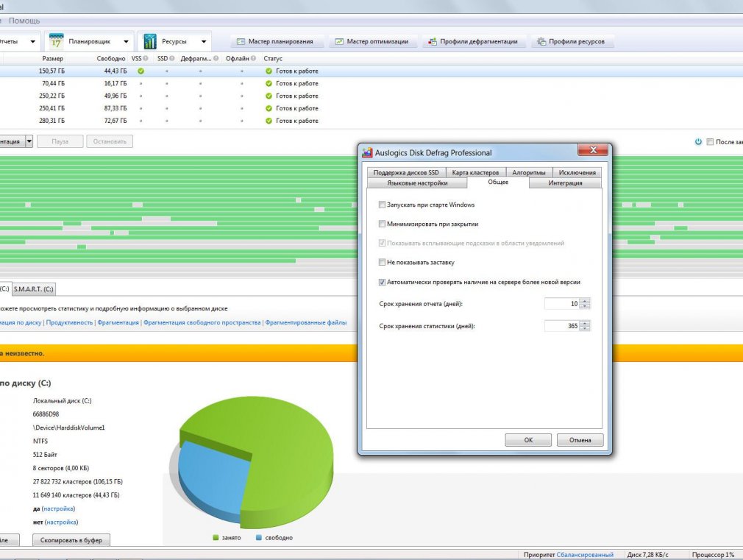Click the status icon in the 250,41 ГБ row
Viewport: 743px width, 560px height.
(269, 108)
